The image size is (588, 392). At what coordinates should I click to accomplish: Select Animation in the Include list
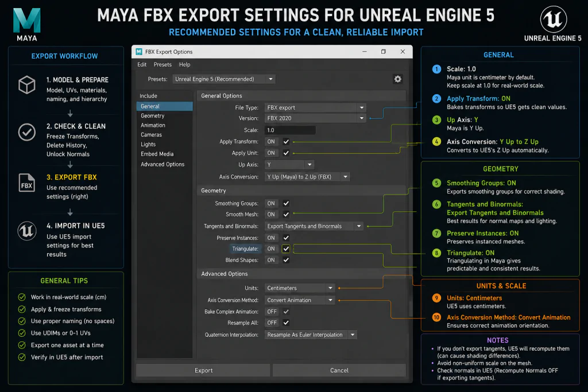point(165,125)
